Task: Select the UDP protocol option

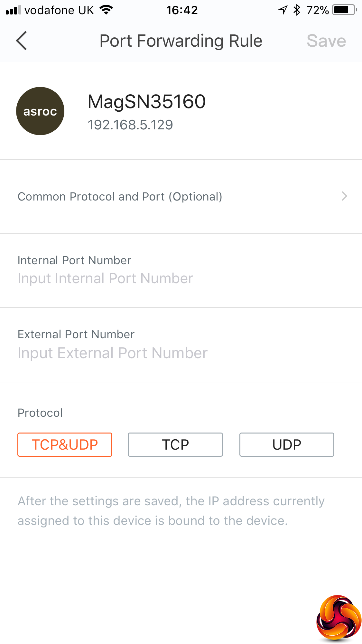Action: (x=286, y=444)
